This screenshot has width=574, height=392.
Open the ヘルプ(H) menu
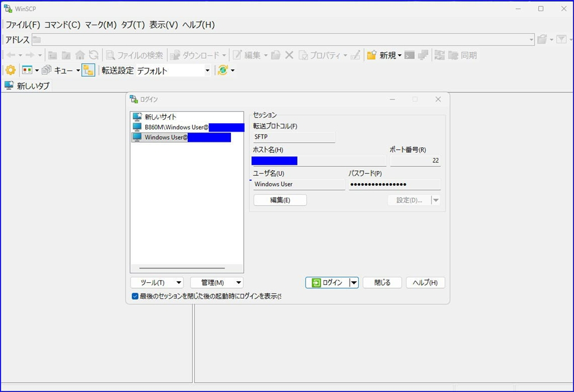pos(198,25)
